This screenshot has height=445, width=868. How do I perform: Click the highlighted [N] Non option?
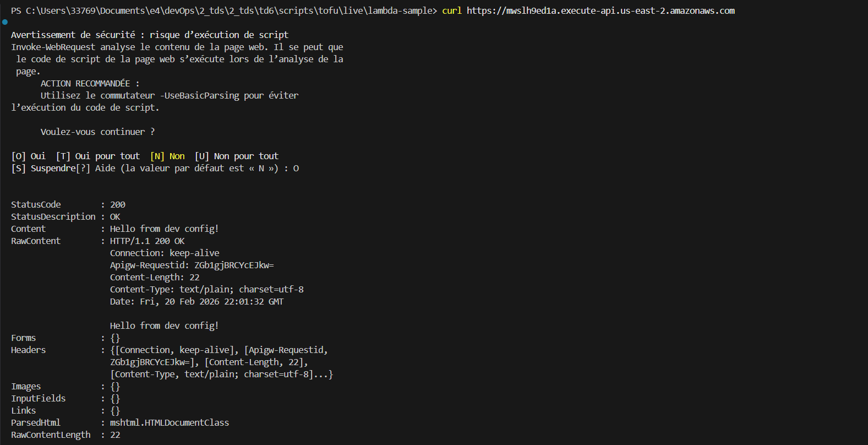tap(168, 156)
